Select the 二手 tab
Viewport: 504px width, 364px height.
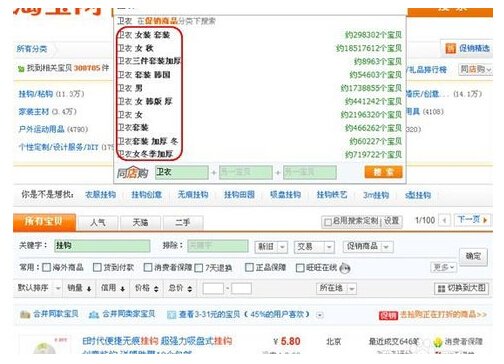pyautogui.click(x=183, y=223)
